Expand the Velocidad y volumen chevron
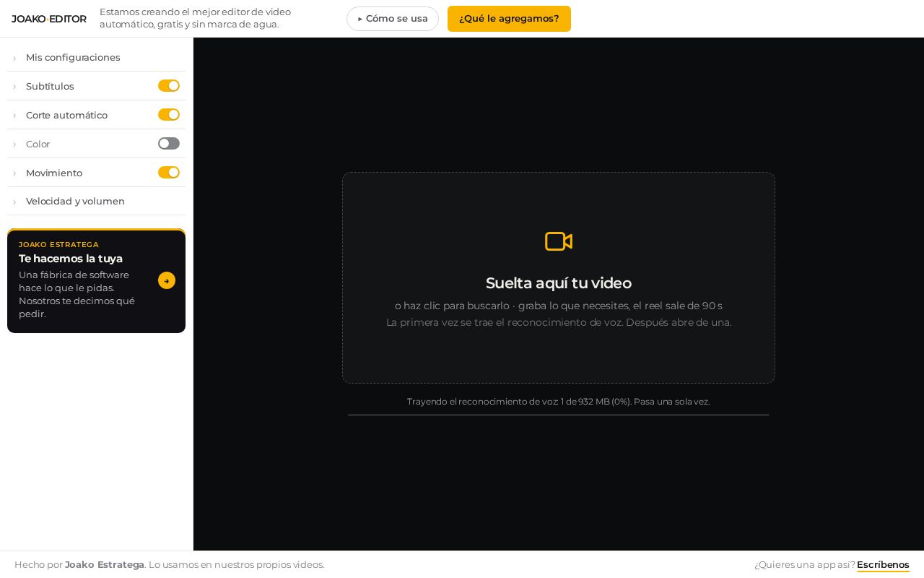This screenshot has height=578, width=924. (14, 202)
